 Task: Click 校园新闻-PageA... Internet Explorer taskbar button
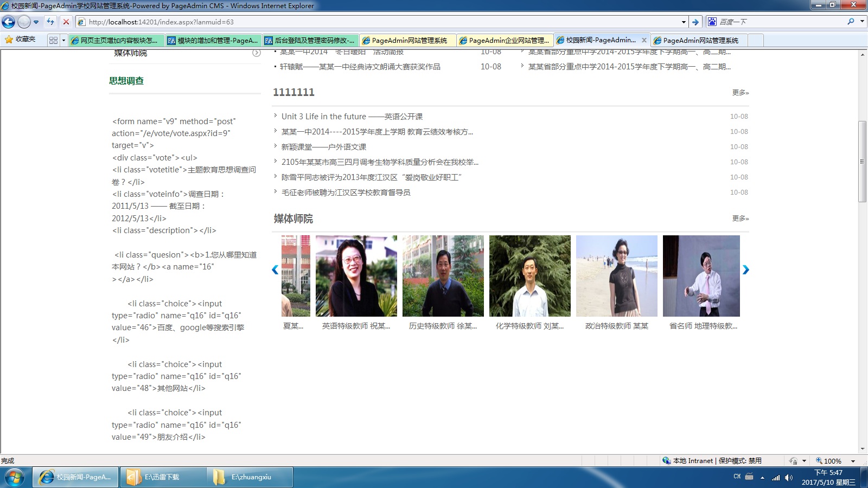click(x=76, y=477)
